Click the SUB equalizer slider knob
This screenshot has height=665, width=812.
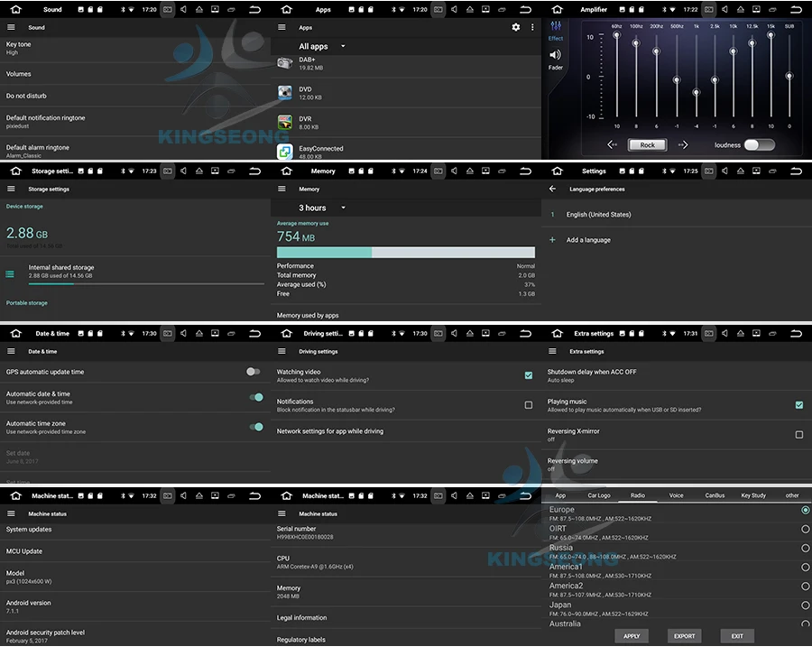click(x=789, y=76)
